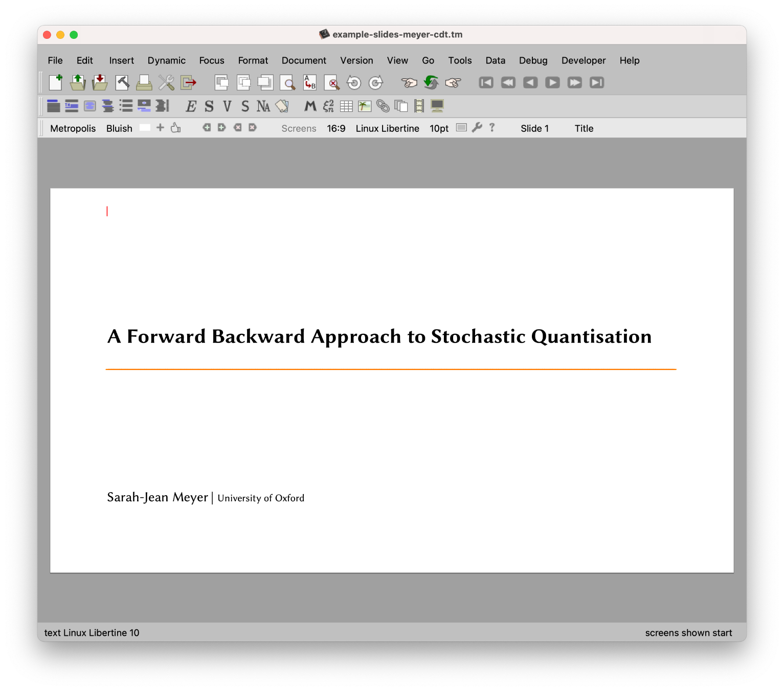Open the Screens menu in focus bar
The image size is (784, 691).
(299, 128)
